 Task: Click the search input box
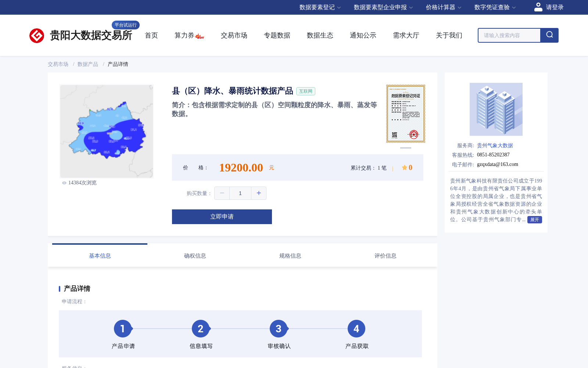pos(509,35)
